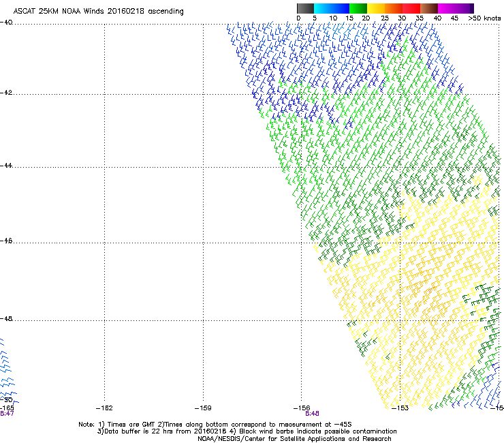Click the '-44' latitude label

coord(6,166)
